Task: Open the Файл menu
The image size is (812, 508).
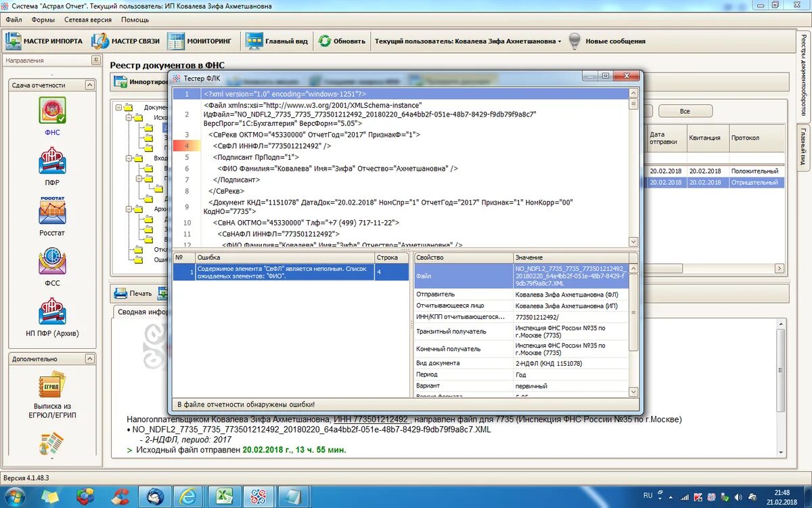Action: coord(14,20)
